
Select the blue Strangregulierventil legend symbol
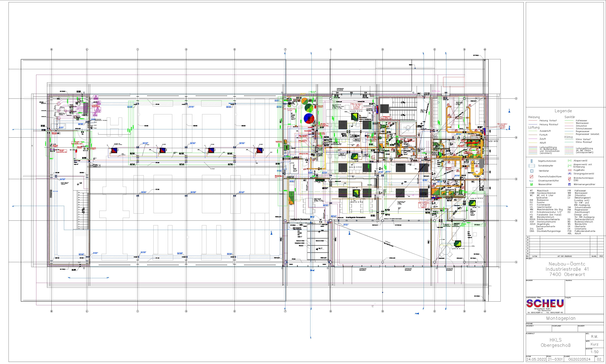click(570, 174)
